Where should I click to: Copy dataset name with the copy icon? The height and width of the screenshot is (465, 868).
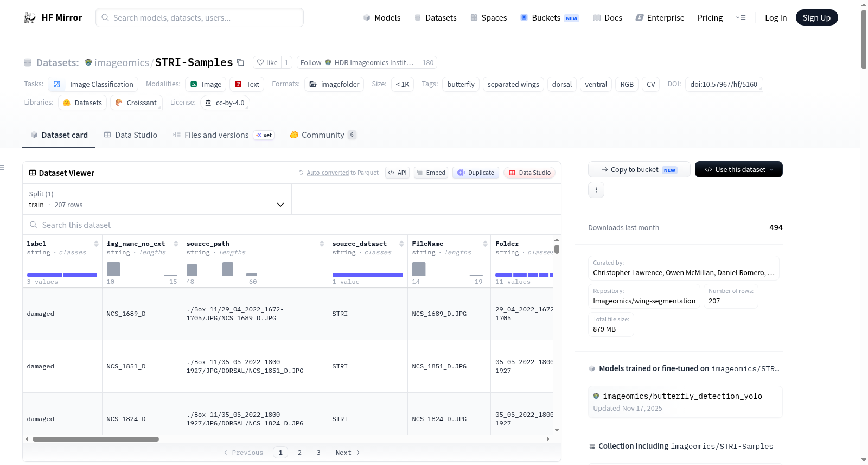point(240,62)
